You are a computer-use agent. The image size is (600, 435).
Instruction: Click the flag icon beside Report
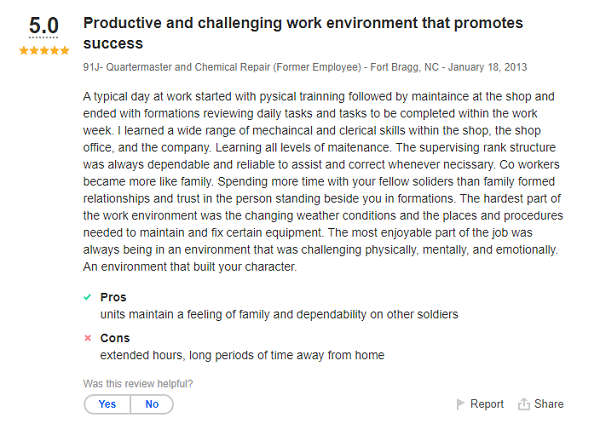click(460, 404)
